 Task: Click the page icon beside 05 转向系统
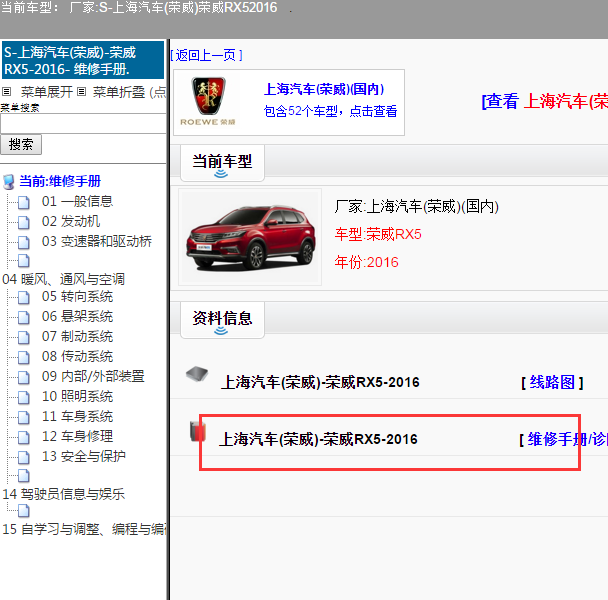point(24,298)
